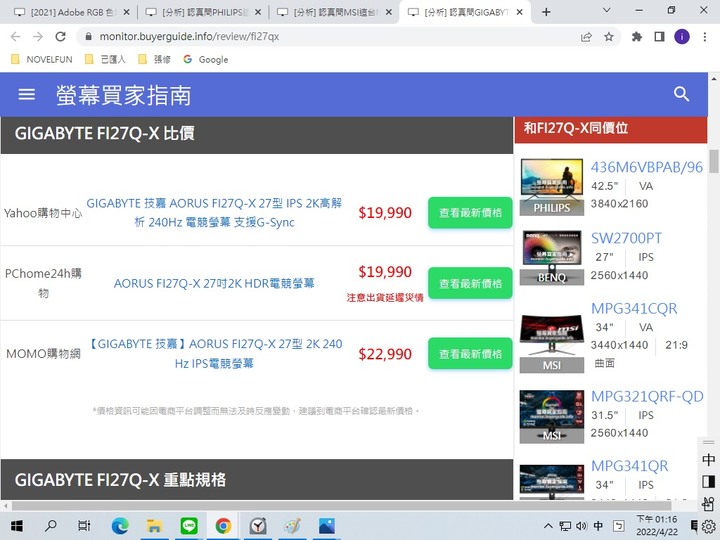This screenshot has height=540, width=720.
Task: Open PChome AORUS FI27Q-X HDR link
Action: point(214,283)
